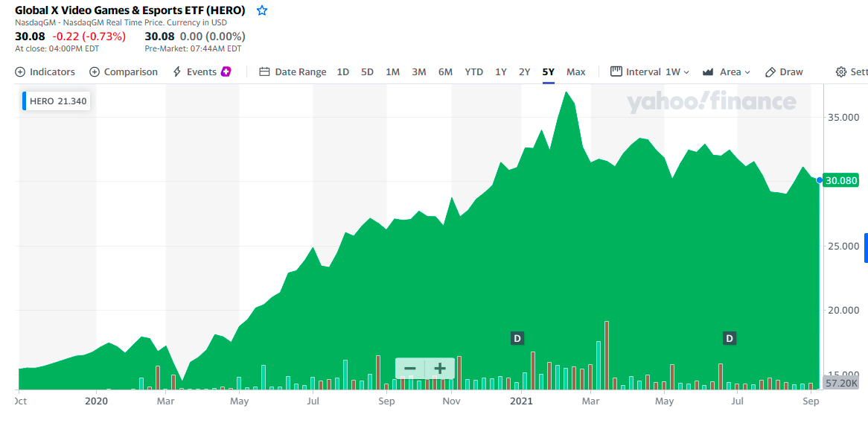
Task: Click the Pre-Market: 07:44AM EDT text
Action: tap(194, 48)
